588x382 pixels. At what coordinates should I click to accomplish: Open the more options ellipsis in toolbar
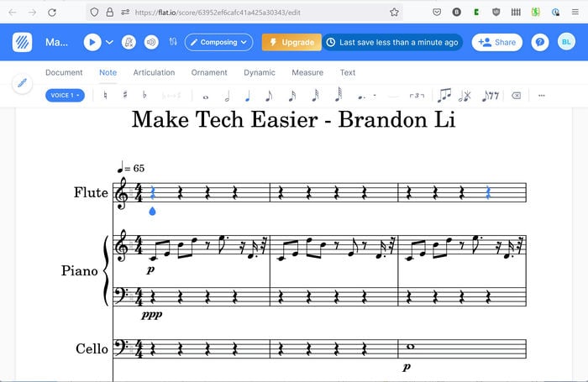pyautogui.click(x=542, y=96)
